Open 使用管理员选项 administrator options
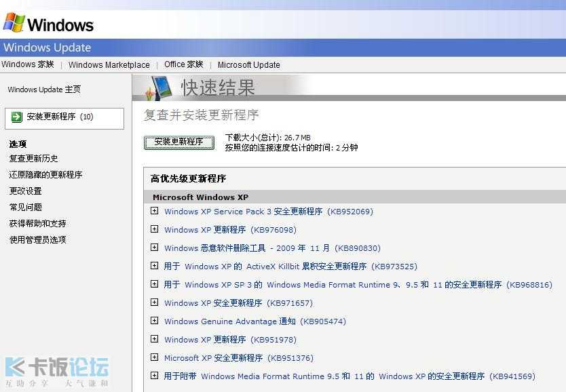566x392 pixels. pyautogui.click(x=38, y=239)
